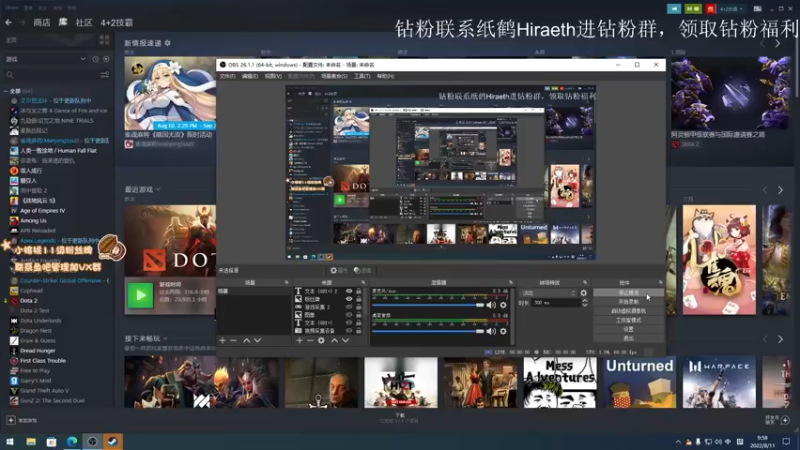Move scene down in the OBS scenes panel
Viewport: 800px width, 450px height.
point(258,340)
